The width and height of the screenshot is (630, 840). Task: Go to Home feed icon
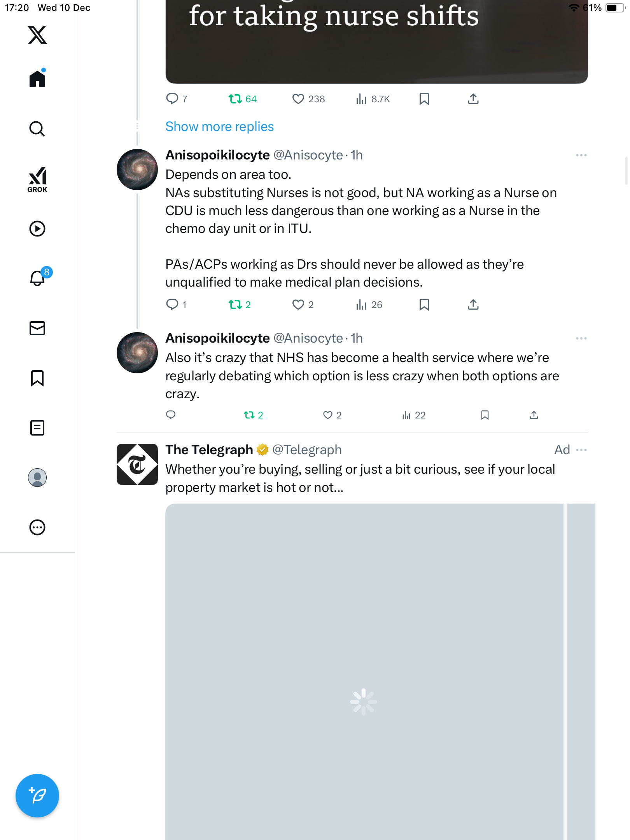pyautogui.click(x=37, y=79)
